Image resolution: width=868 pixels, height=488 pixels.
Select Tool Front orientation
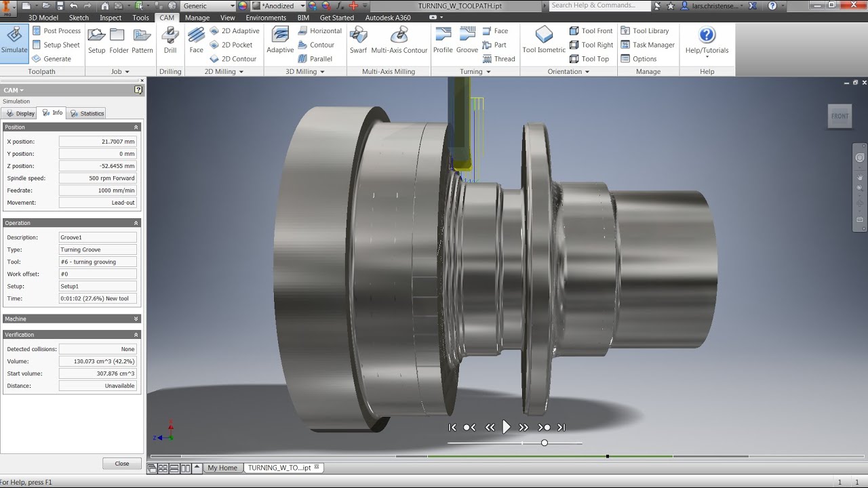point(591,30)
